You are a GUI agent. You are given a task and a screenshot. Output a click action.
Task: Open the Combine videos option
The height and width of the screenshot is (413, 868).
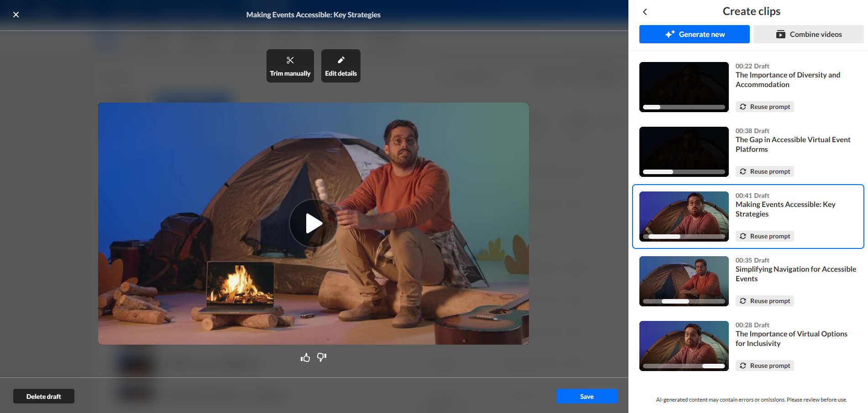(808, 34)
